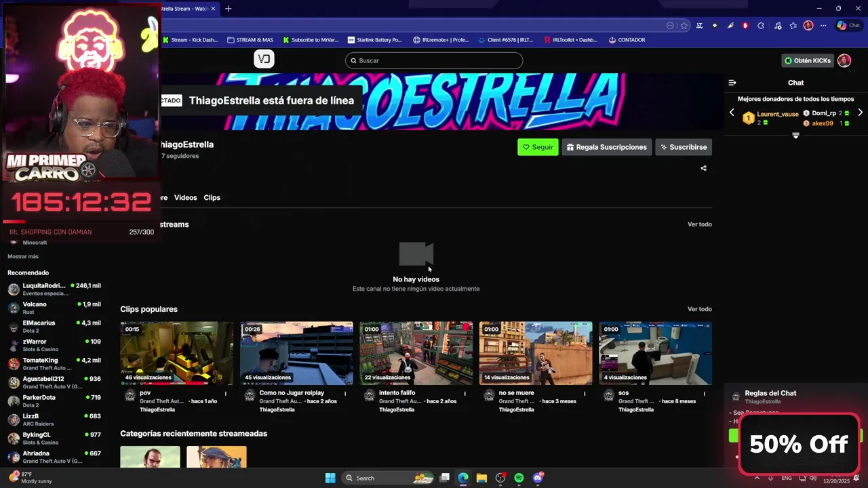868x488 pixels.
Task: Open the 'sos' clip thumbnail
Action: coord(656,353)
